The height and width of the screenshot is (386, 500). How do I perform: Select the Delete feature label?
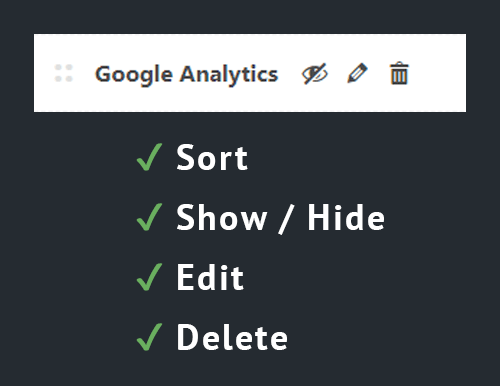pos(232,337)
